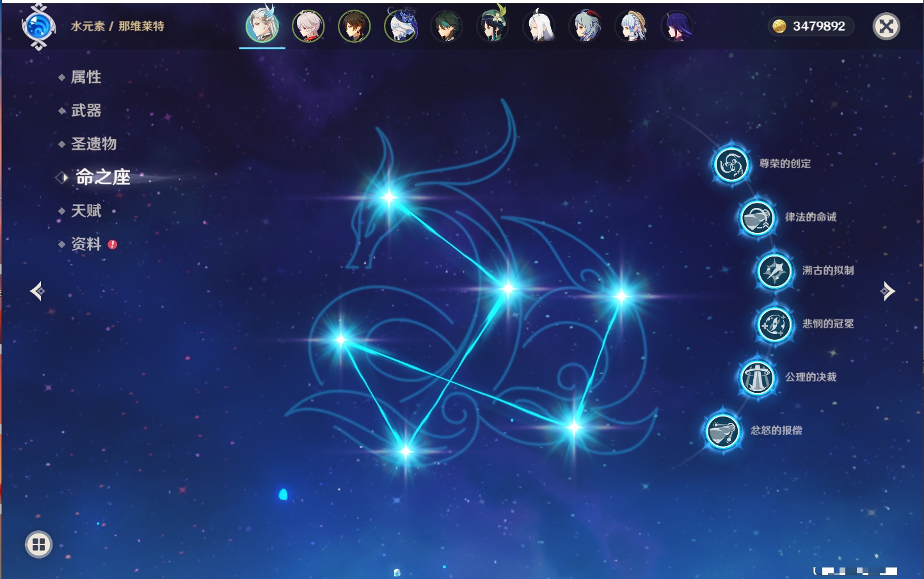Choose Furina's portrait with the blue hat

pos(401,27)
